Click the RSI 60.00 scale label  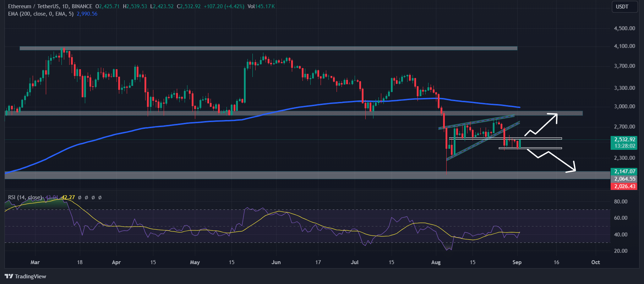[x=621, y=218]
